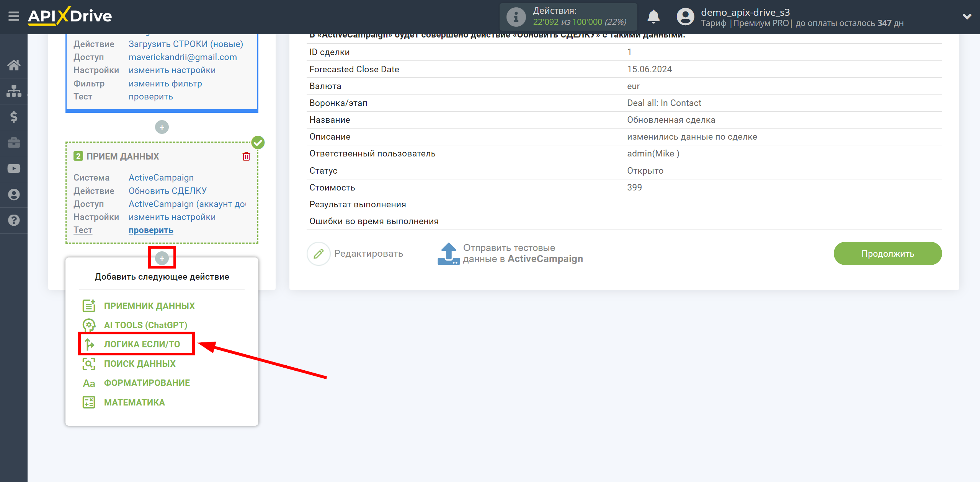
Task: Click source проверить test link
Action: pos(150,96)
